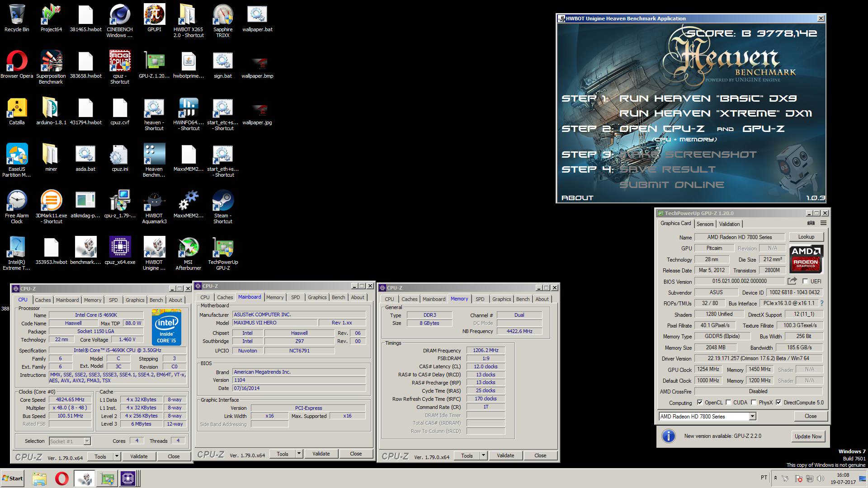Launch the Catzilla desktop icon
This screenshot has height=488, width=868.
coord(17,111)
